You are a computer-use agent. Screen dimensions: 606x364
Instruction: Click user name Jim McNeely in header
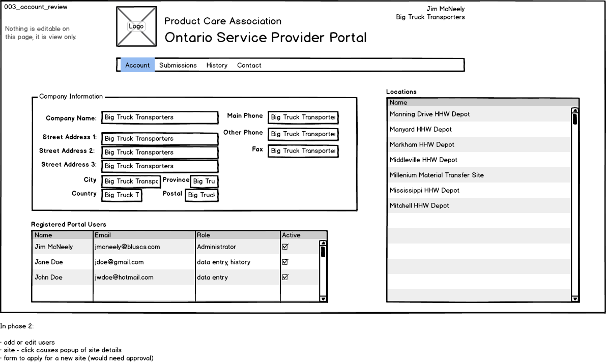click(446, 9)
